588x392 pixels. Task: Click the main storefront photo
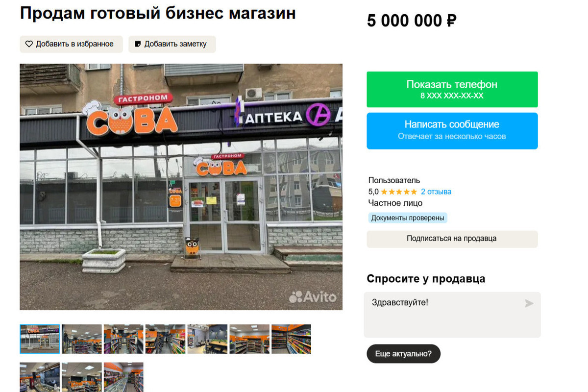pyautogui.click(x=181, y=187)
